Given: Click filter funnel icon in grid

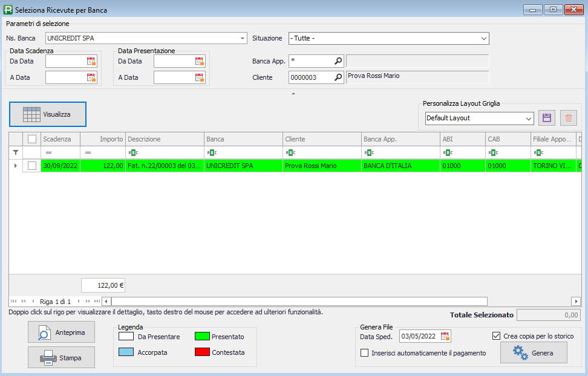Looking at the screenshot, I should [x=16, y=152].
